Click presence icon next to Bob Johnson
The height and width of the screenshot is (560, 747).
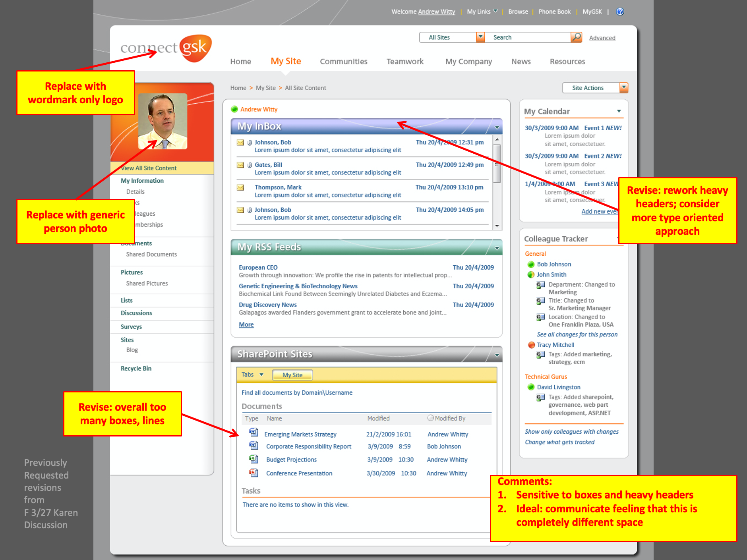pyautogui.click(x=531, y=265)
